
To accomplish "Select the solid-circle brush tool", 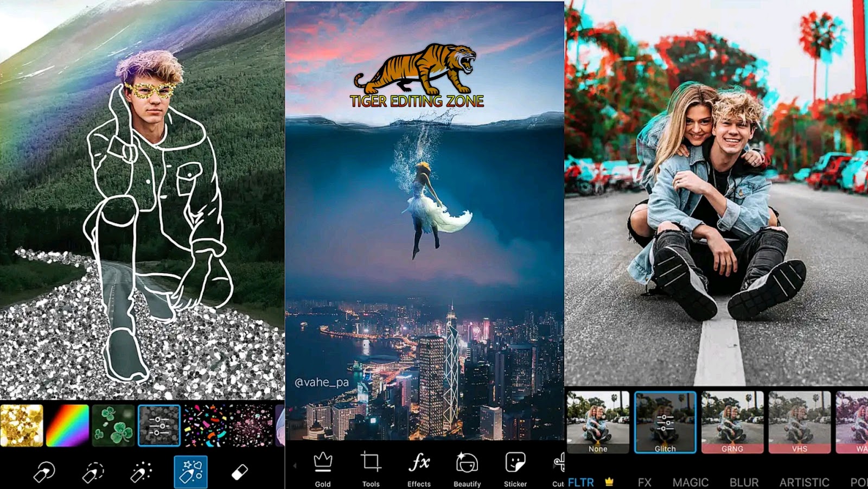I will pos(44,472).
